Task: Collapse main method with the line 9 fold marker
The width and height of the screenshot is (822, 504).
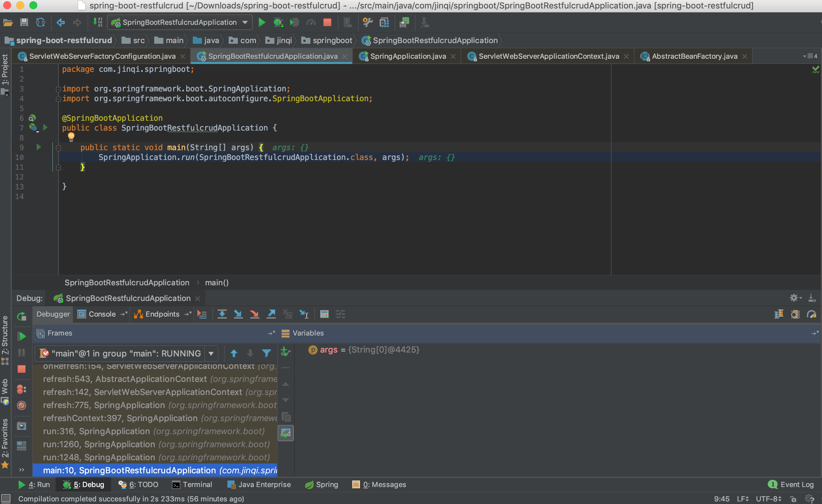Action: pos(58,148)
